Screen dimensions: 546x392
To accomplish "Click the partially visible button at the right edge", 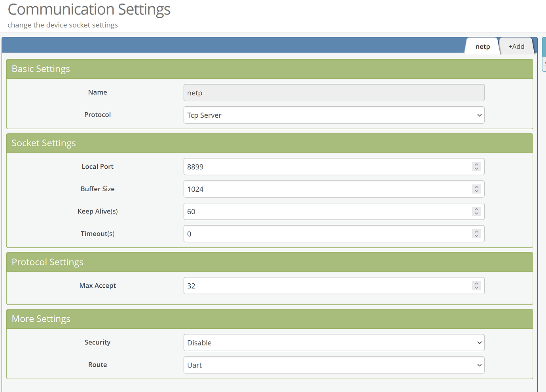I will (x=544, y=63).
